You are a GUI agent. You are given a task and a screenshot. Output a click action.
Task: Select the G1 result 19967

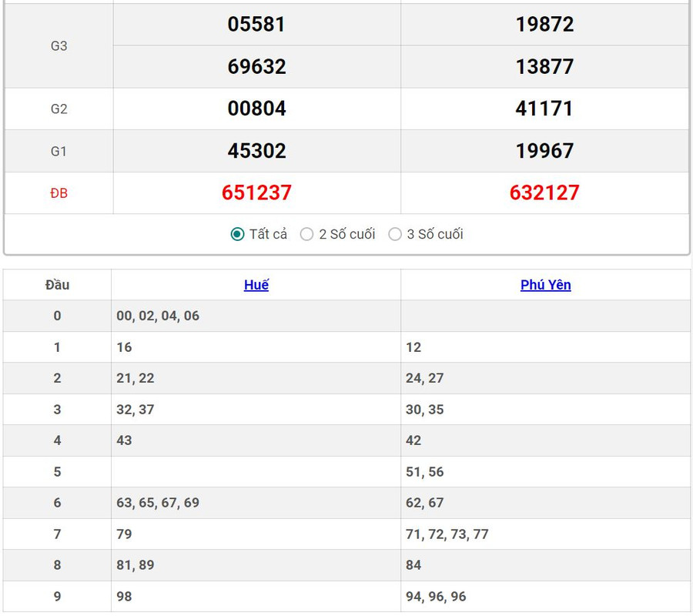click(544, 151)
